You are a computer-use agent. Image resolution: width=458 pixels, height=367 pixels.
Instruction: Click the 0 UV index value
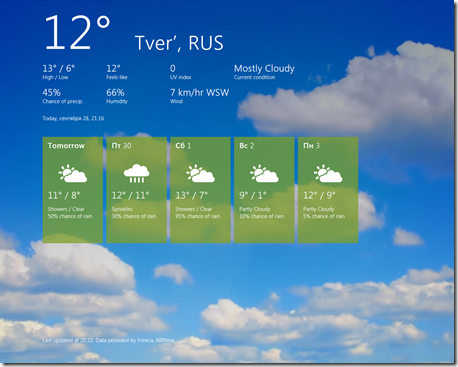pyautogui.click(x=173, y=68)
